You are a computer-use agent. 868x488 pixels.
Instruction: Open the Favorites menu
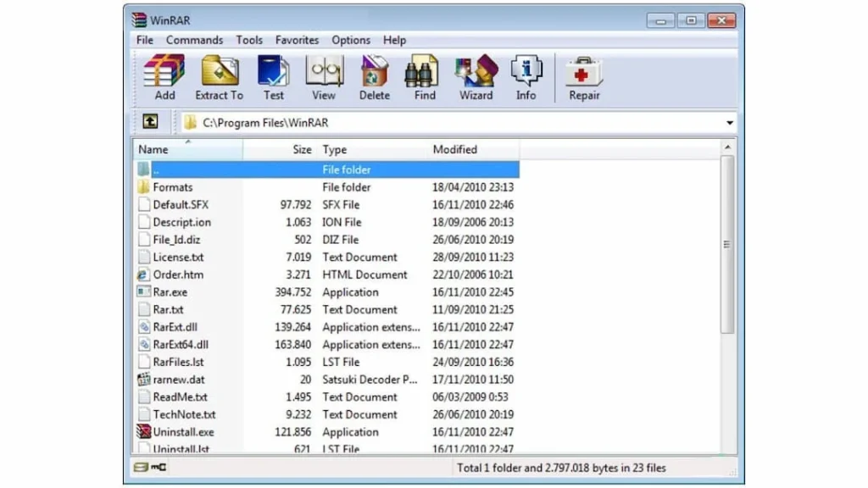[297, 40]
